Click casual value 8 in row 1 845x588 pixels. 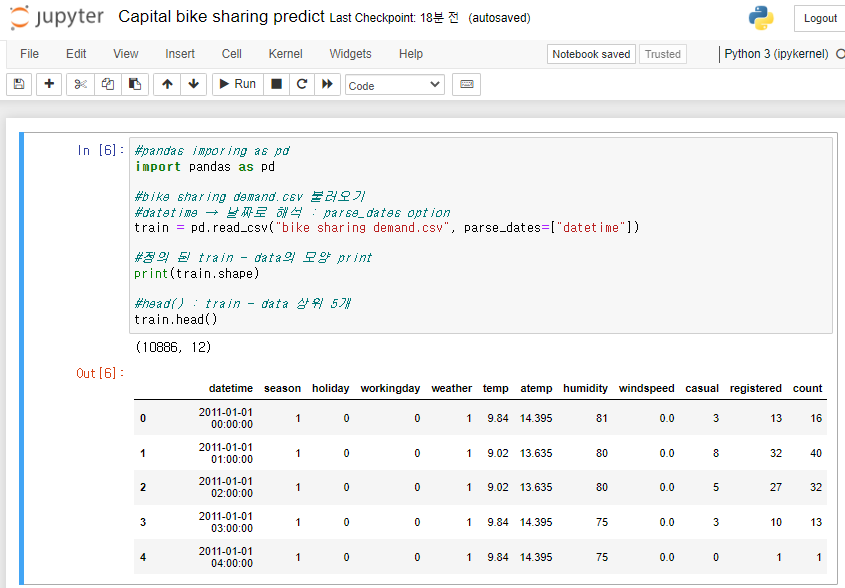[x=716, y=453]
